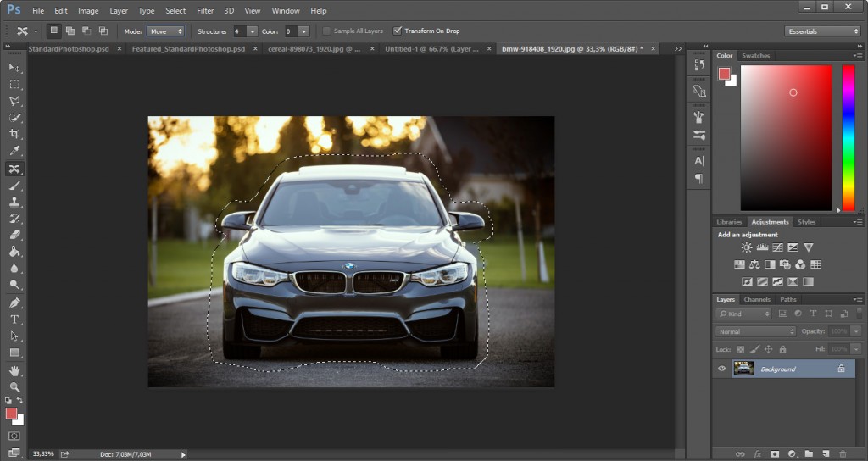
Task: Toggle lock transparent pixels
Action: coord(741,349)
